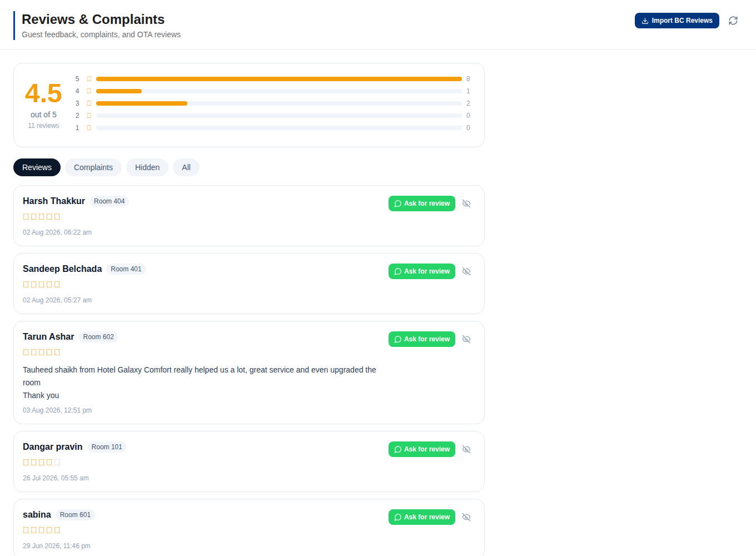Click the Reviews & Complaints heading
This screenshot has height=556, width=756.
93,19
